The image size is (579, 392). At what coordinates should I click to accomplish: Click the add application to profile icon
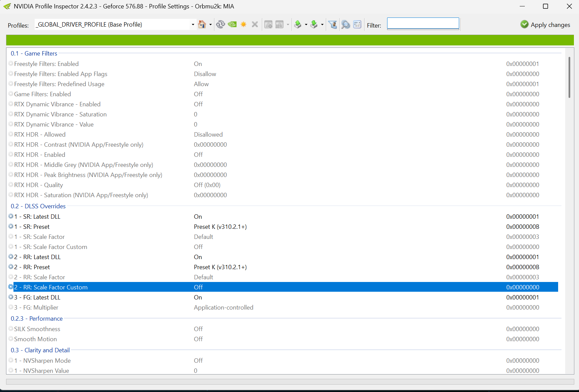268,25
